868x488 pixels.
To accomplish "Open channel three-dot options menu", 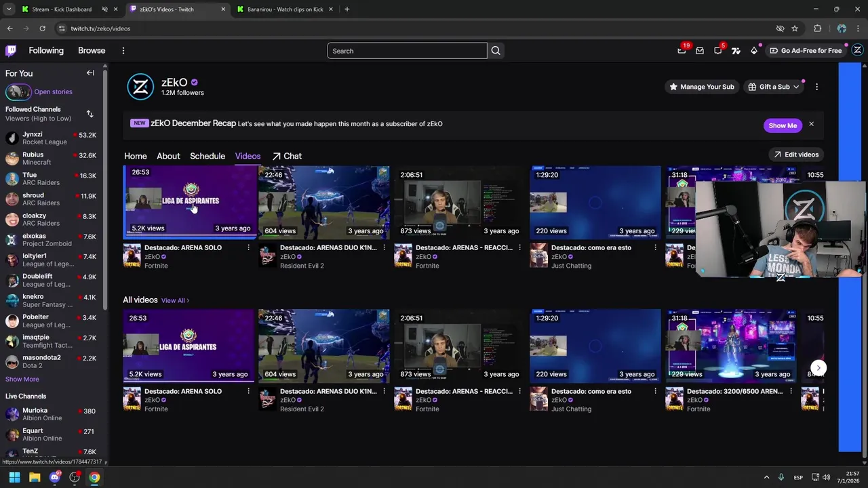I will pos(816,87).
